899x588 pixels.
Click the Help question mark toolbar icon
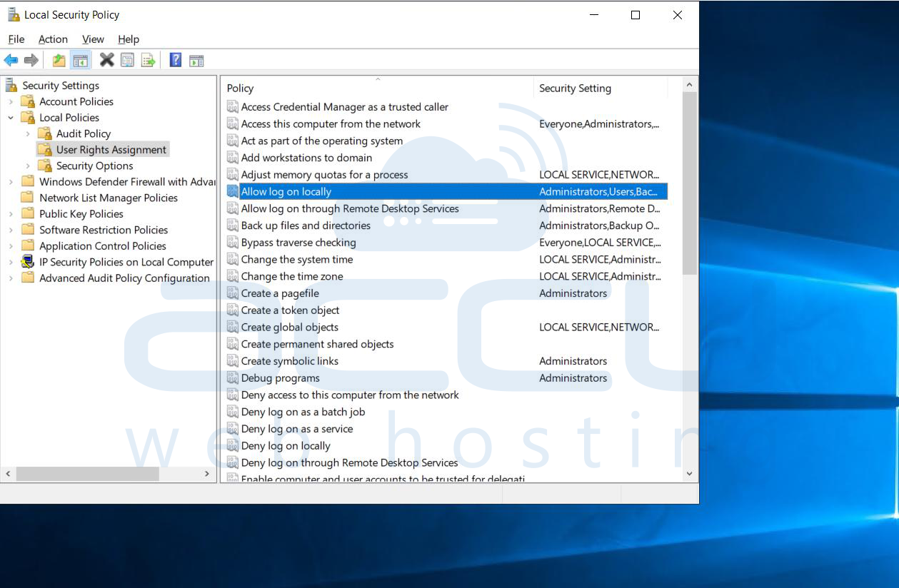click(x=175, y=60)
